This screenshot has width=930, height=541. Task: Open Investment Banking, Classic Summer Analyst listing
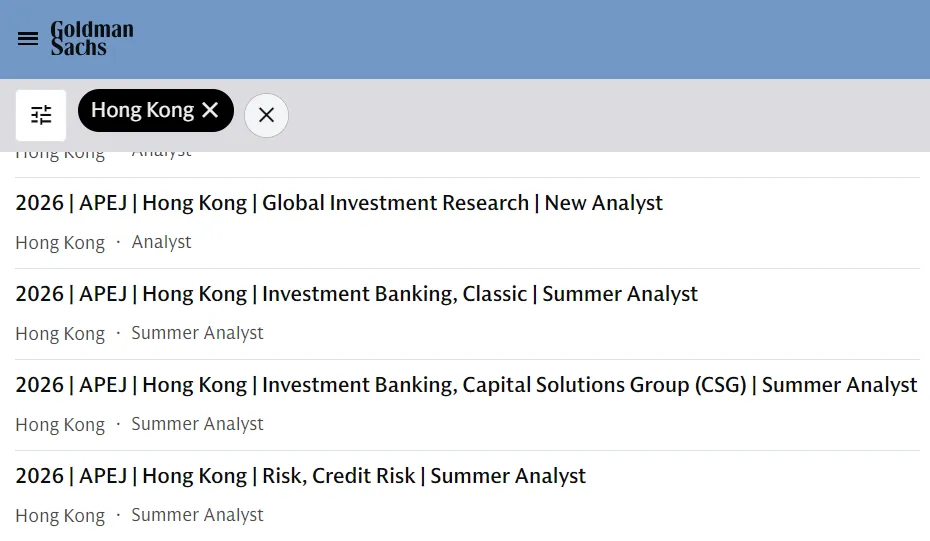[357, 294]
